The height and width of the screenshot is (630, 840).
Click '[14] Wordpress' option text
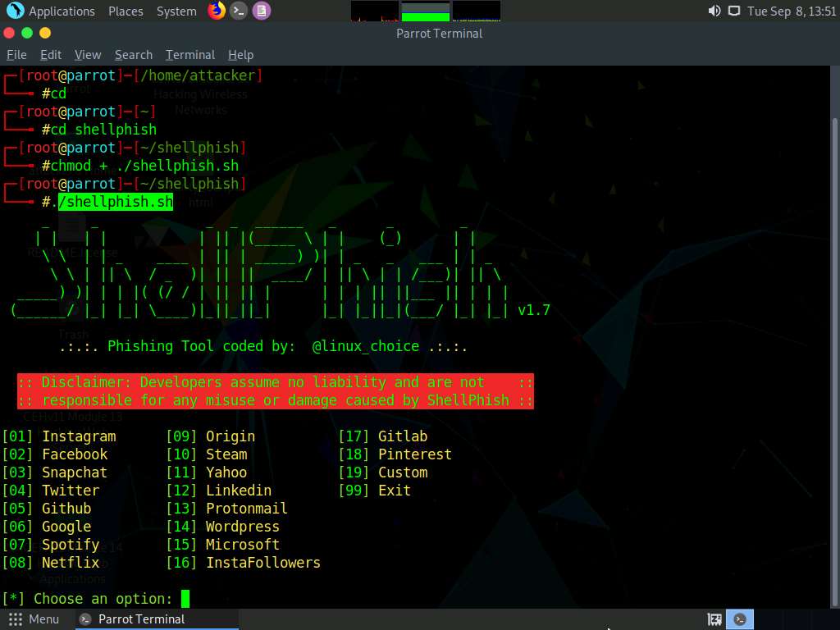223,527
